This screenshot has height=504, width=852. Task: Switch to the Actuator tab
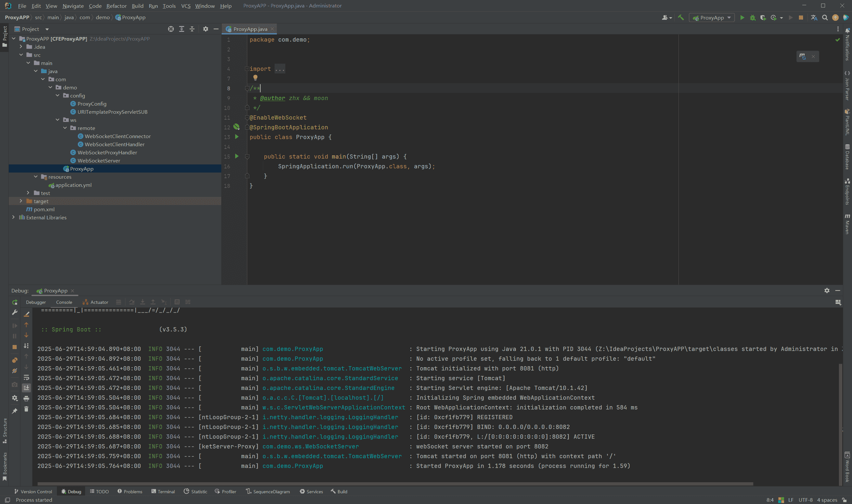click(96, 302)
